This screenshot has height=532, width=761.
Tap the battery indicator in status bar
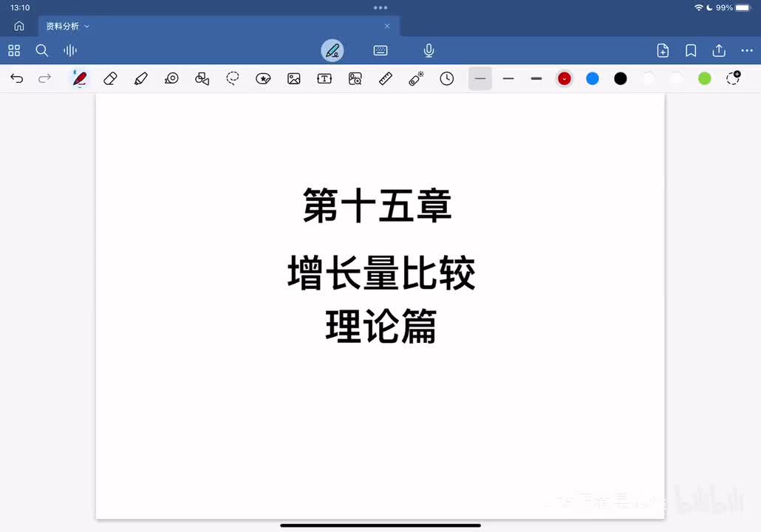(743, 8)
